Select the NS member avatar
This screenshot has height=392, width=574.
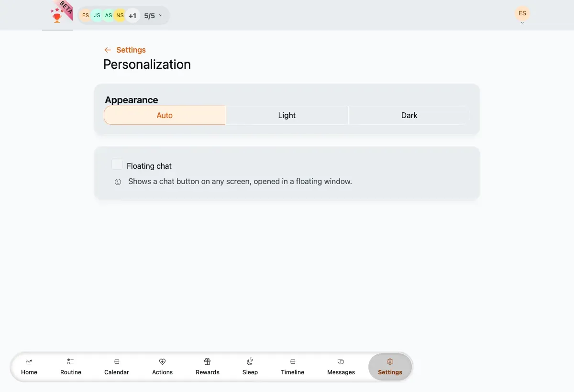pos(120,16)
